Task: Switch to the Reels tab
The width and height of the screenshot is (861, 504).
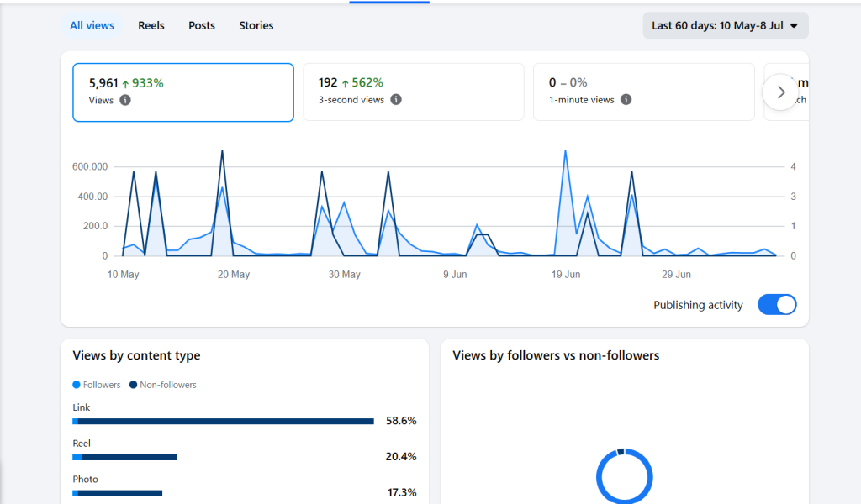Action: tap(151, 26)
